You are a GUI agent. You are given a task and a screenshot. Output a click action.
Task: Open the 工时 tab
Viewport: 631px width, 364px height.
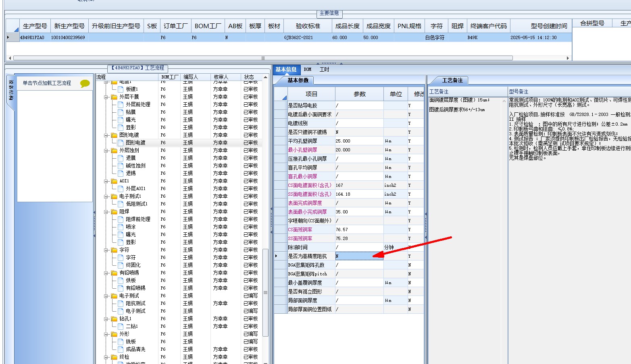click(x=324, y=69)
